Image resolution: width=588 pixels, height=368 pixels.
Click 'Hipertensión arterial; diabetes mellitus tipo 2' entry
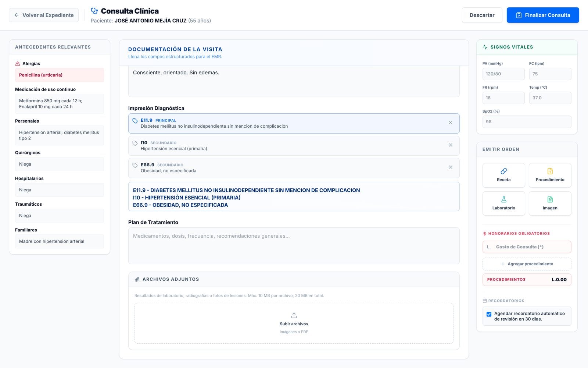(60, 135)
